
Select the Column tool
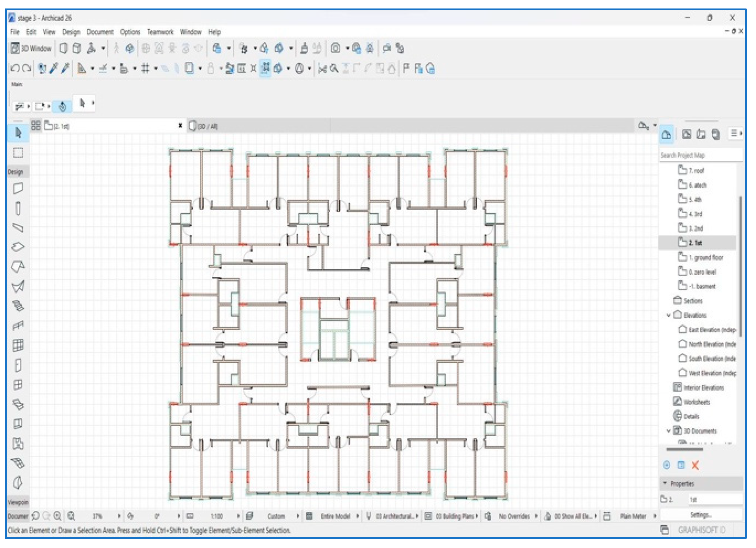tap(18, 208)
